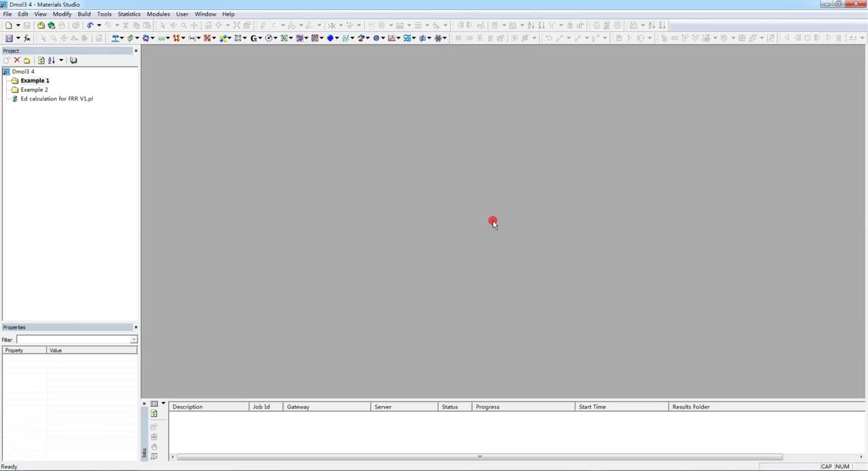This screenshot has height=471, width=868.
Task: Open the dropdown beside the New document icon
Action: 18,25
